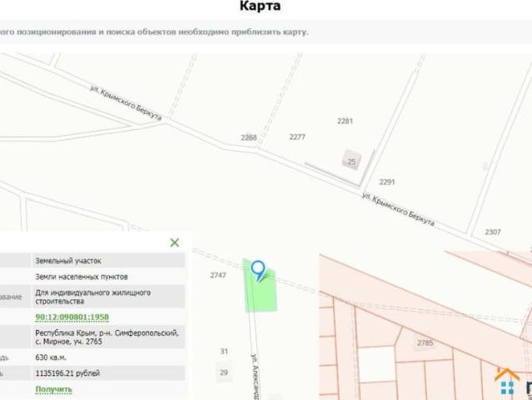Viewport: 532px width, 400px height.
Task: Select parcel labeled 2277
Action: (x=297, y=137)
